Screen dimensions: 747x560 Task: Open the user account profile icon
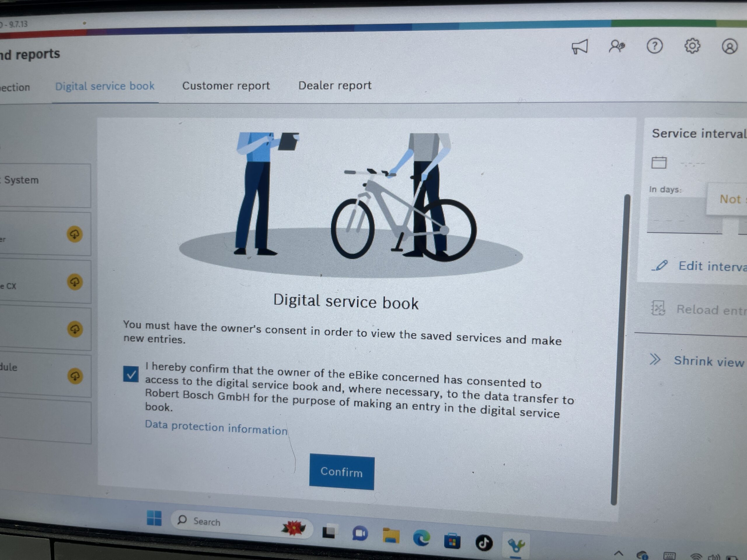click(x=729, y=46)
